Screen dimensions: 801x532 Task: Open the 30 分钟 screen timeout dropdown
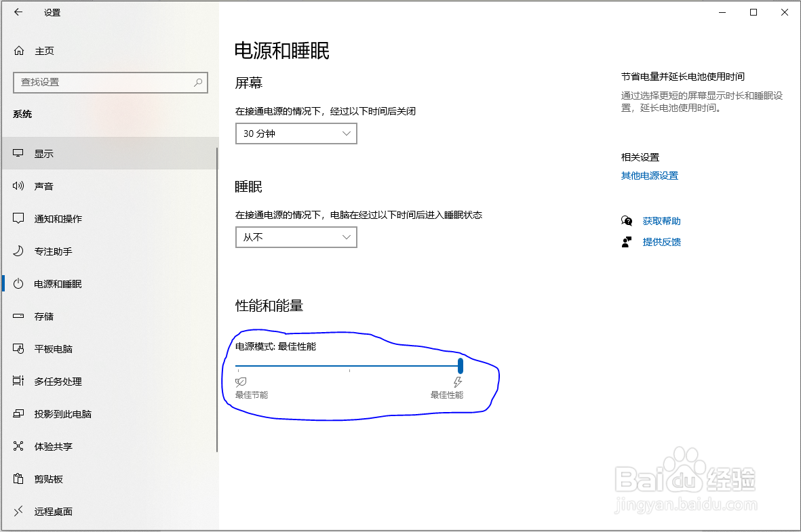296,134
